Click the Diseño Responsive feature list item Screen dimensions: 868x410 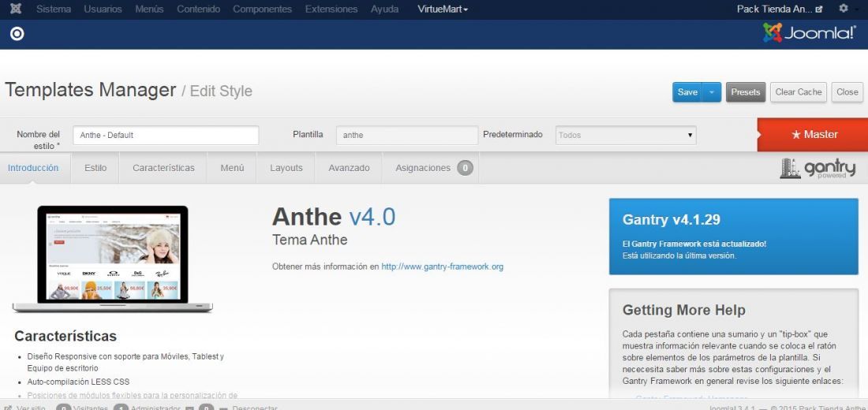point(125,362)
